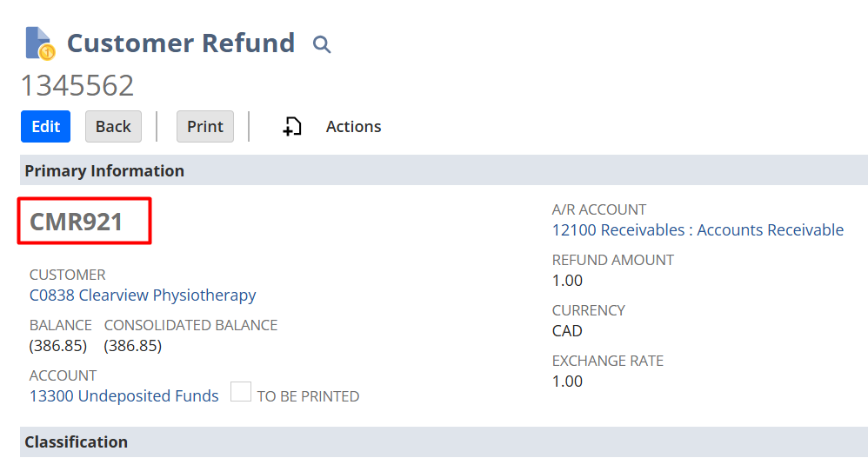Click the Customer Refund page title
Viewport: 868px width, 458px height.
(181, 43)
